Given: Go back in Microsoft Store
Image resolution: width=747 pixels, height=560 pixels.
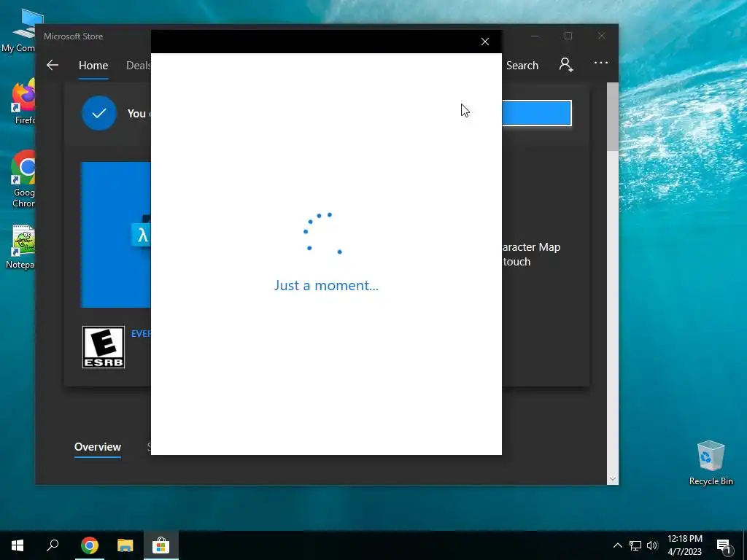Looking at the screenshot, I should pyautogui.click(x=53, y=65).
